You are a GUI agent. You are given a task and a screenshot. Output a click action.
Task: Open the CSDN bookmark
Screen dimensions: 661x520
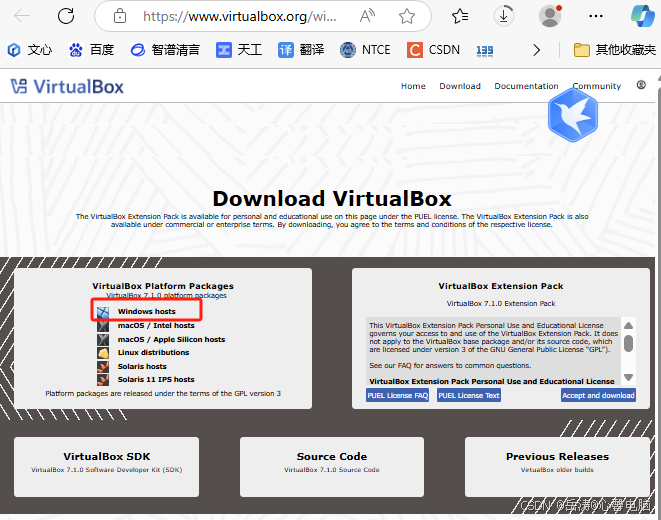point(433,50)
